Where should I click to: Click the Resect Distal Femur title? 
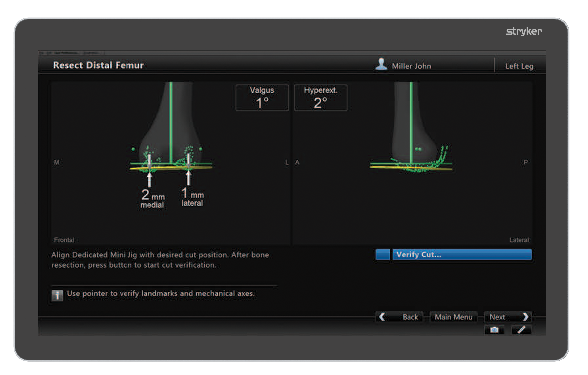98,65
